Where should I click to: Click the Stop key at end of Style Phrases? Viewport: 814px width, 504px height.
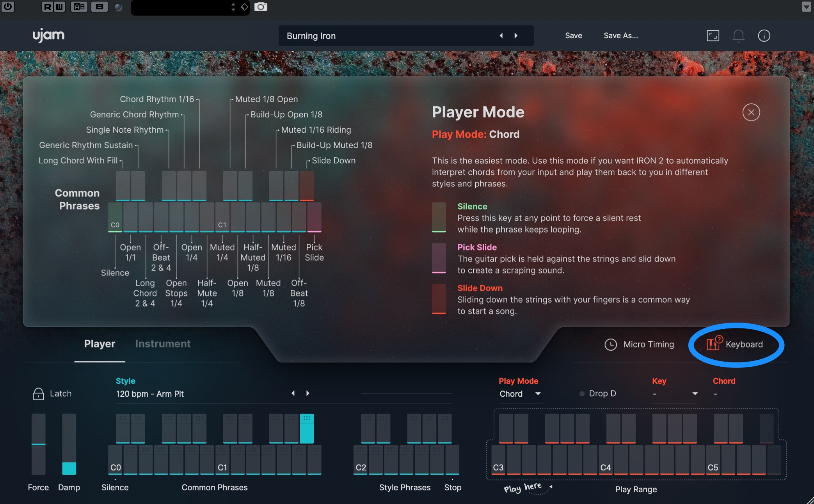[x=452, y=460]
